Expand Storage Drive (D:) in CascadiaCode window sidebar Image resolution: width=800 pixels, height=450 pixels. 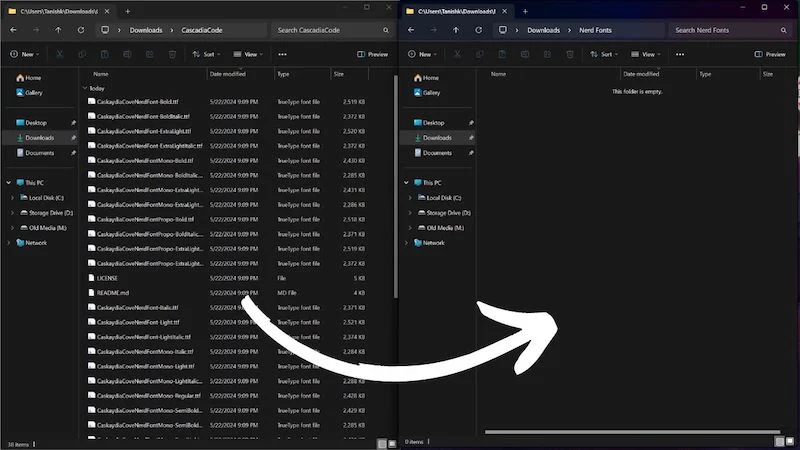pyautogui.click(x=12, y=213)
